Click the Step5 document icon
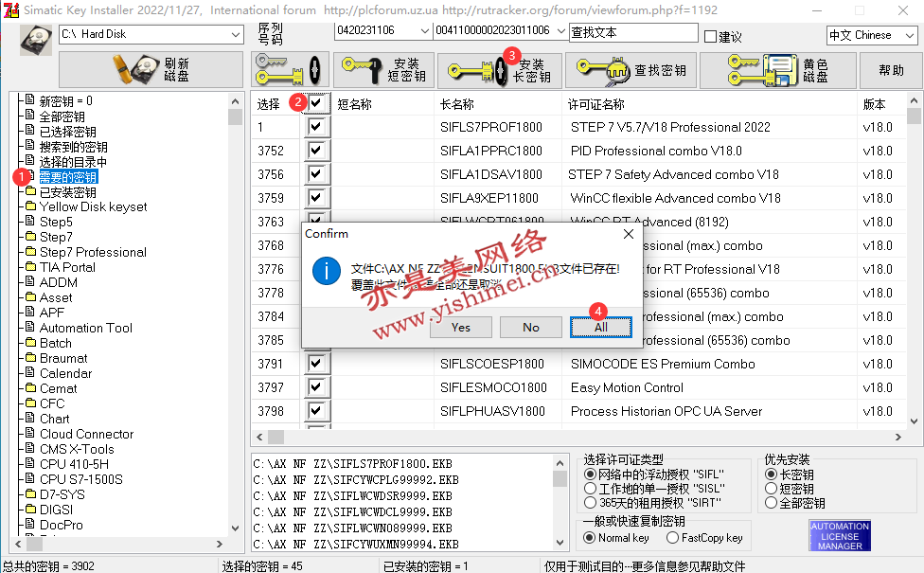 pyautogui.click(x=30, y=221)
